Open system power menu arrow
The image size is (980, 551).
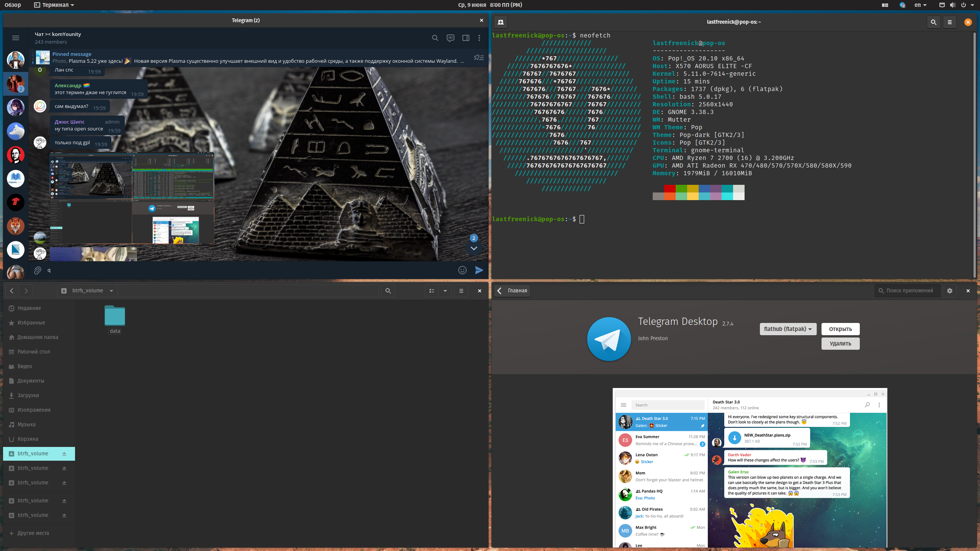click(972, 5)
